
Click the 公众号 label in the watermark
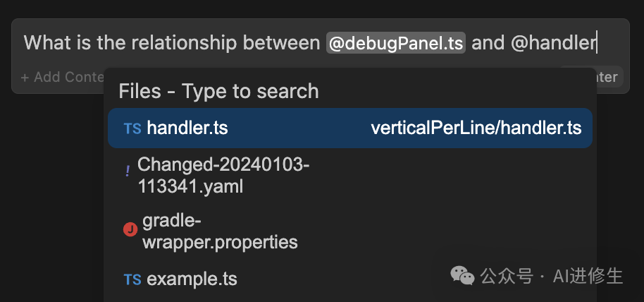pyautogui.click(x=507, y=276)
